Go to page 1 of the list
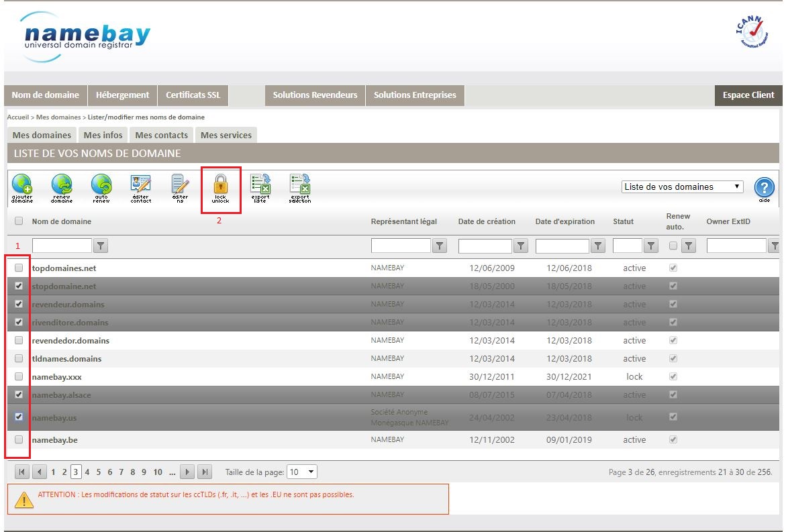The height and width of the screenshot is (532, 786). [x=53, y=472]
